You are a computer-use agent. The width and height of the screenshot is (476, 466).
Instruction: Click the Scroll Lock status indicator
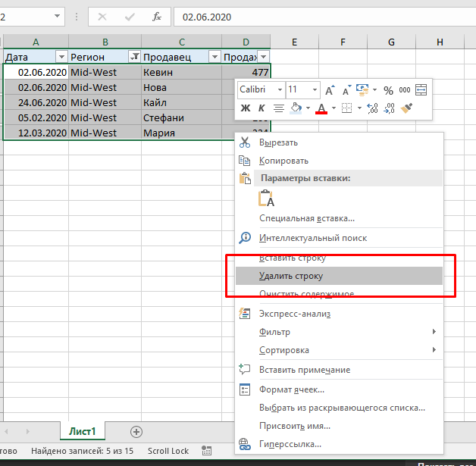pyautogui.click(x=168, y=451)
